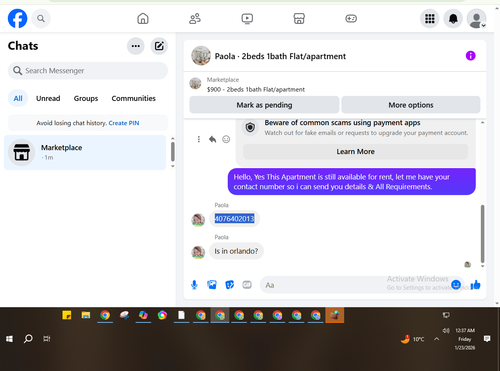Open the Chats options three-dot button
The width and height of the screenshot is (500, 371).
(136, 46)
